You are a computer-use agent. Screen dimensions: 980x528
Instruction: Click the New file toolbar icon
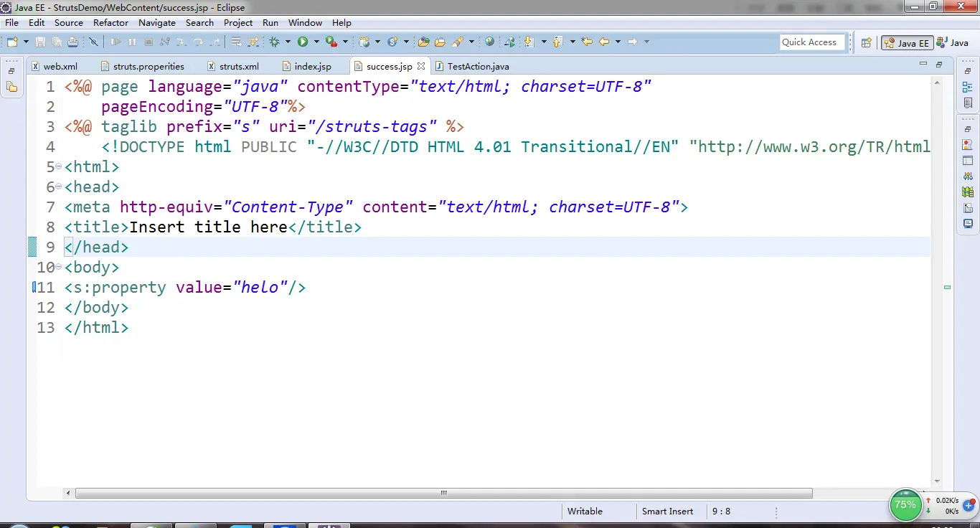(x=12, y=42)
